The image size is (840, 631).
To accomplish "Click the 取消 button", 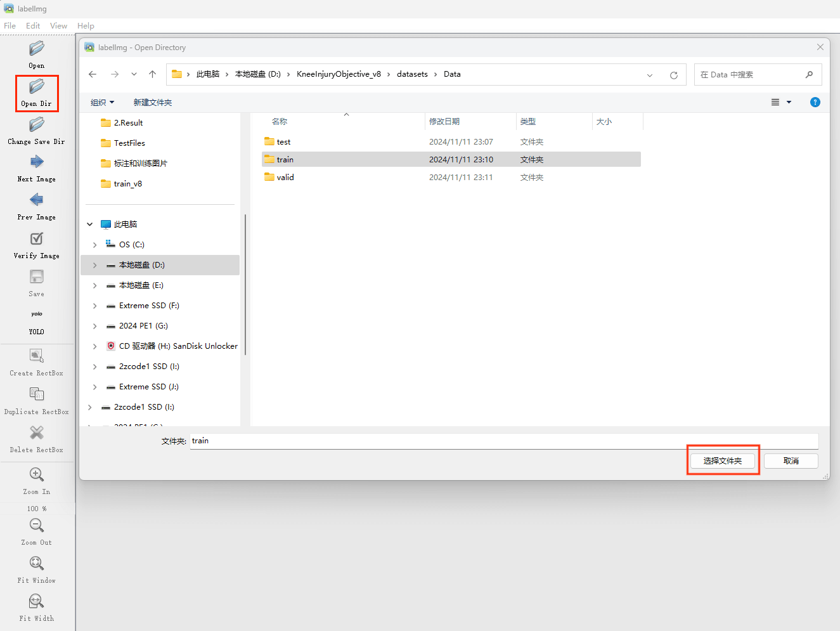I will (791, 461).
